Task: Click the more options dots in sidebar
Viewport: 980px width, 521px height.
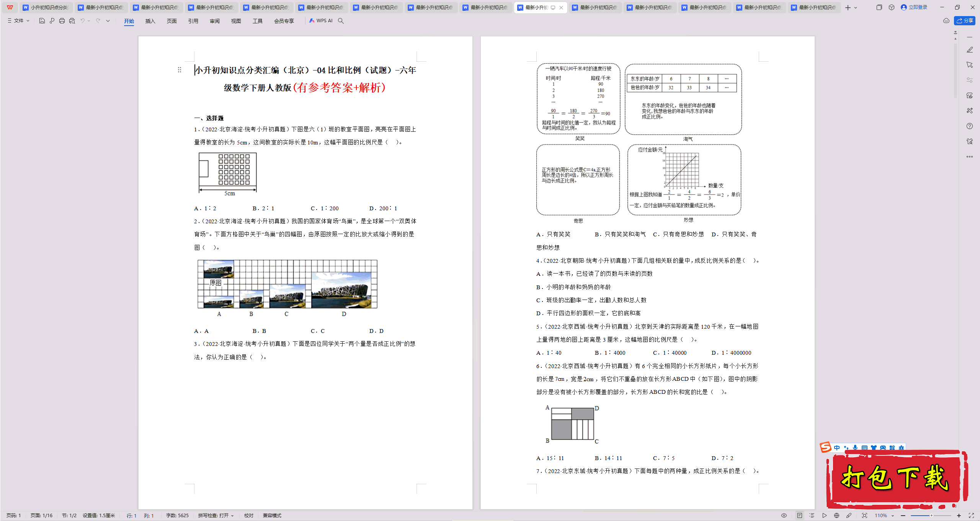Action: click(x=970, y=157)
